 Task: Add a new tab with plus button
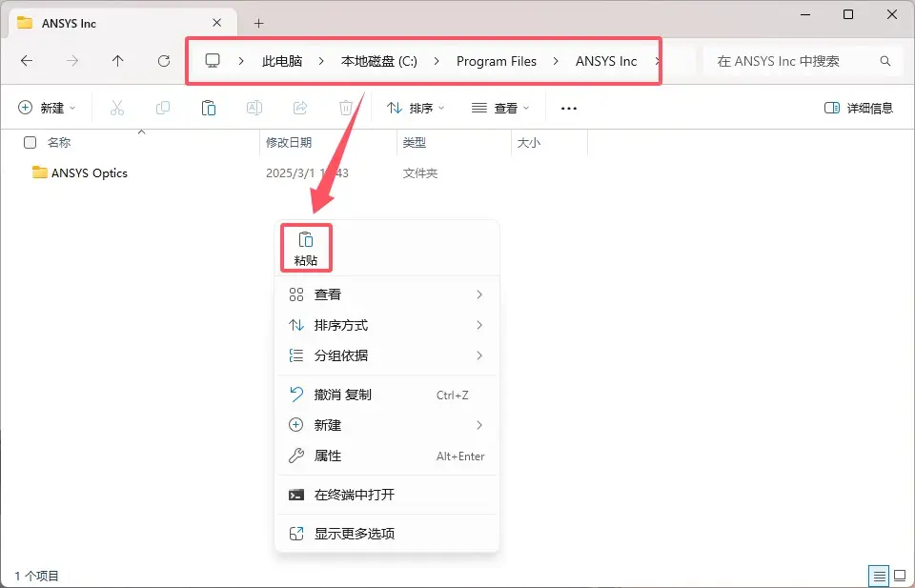tap(258, 23)
